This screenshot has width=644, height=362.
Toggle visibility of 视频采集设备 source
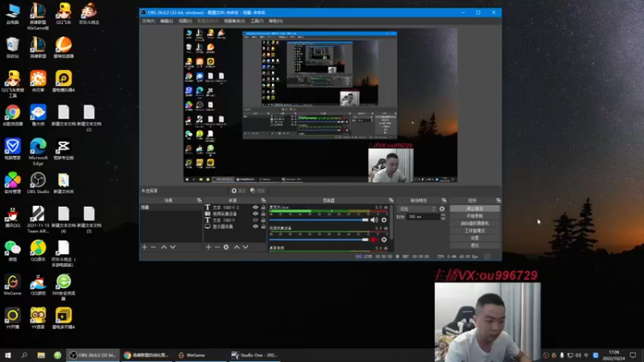click(x=255, y=213)
